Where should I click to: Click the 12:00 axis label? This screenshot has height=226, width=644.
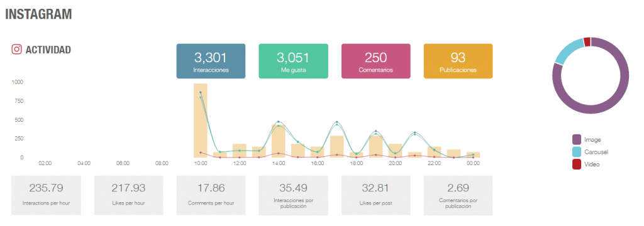point(240,163)
